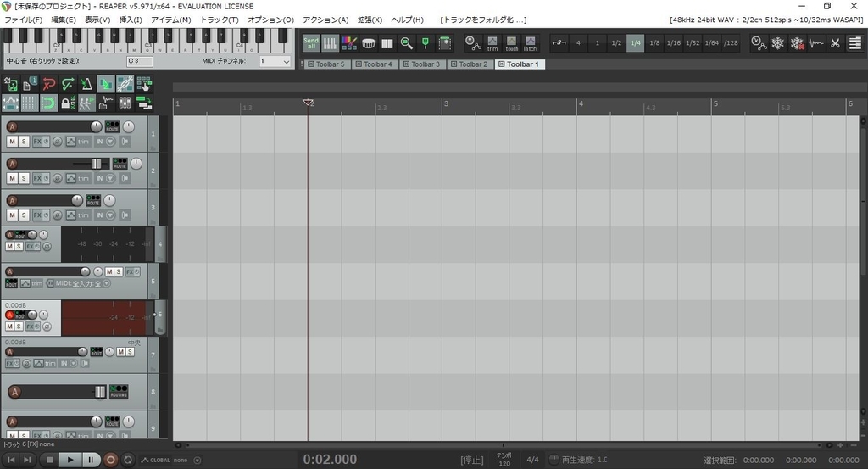This screenshot has height=469, width=868.
Task: Open track 7 input IN dropdown arrow
Action: (x=73, y=363)
